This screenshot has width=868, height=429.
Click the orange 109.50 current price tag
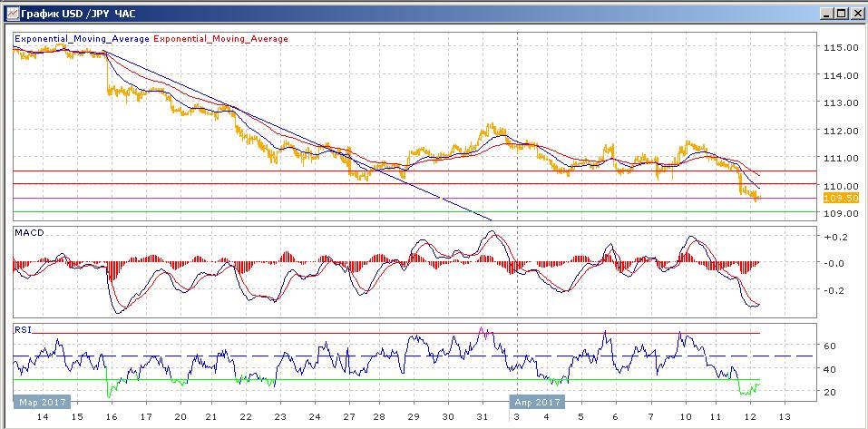842,198
